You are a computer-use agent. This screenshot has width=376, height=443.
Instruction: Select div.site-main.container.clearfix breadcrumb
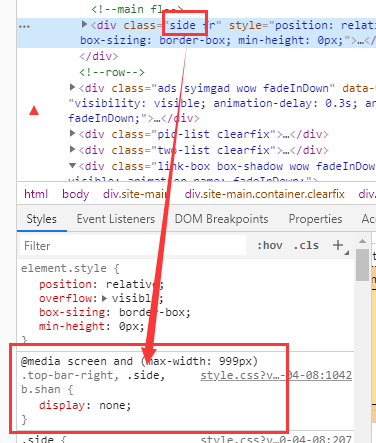[x=265, y=194]
